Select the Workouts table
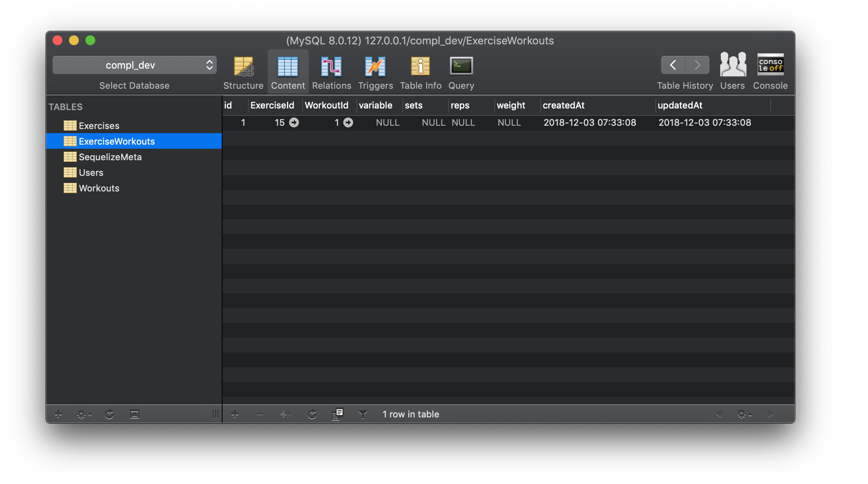 point(134,188)
